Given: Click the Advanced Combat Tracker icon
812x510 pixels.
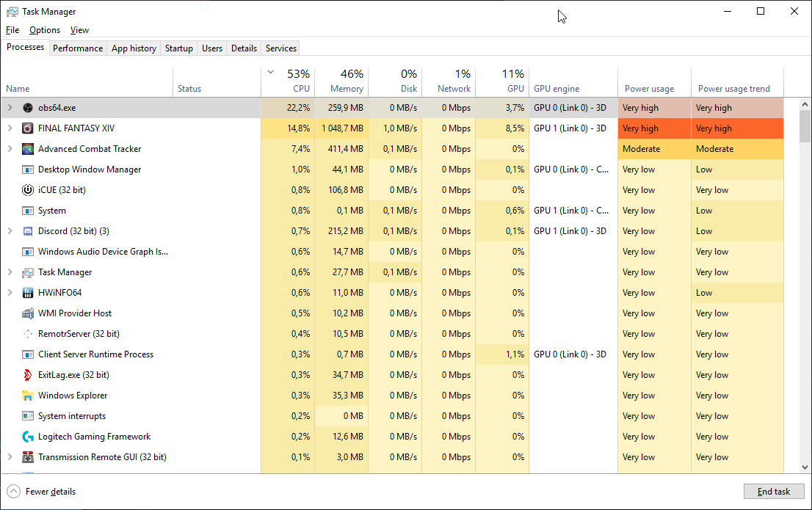Looking at the screenshot, I should (x=28, y=149).
